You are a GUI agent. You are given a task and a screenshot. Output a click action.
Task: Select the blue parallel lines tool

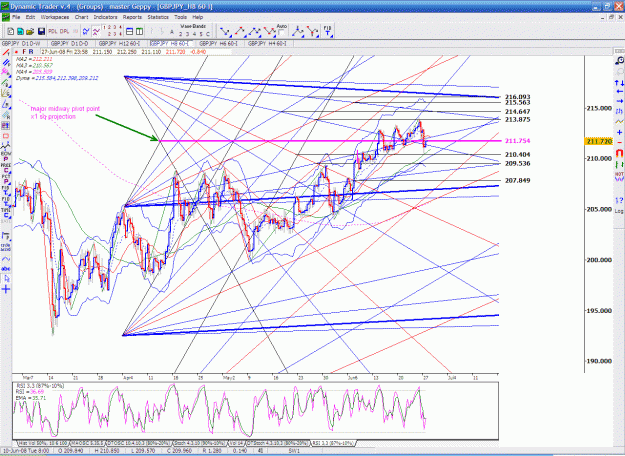(6, 63)
